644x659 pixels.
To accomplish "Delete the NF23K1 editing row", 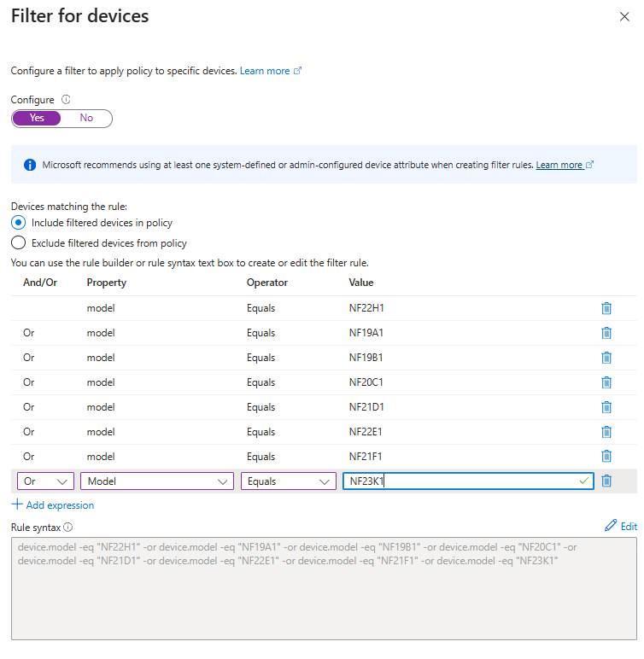I will coord(606,481).
